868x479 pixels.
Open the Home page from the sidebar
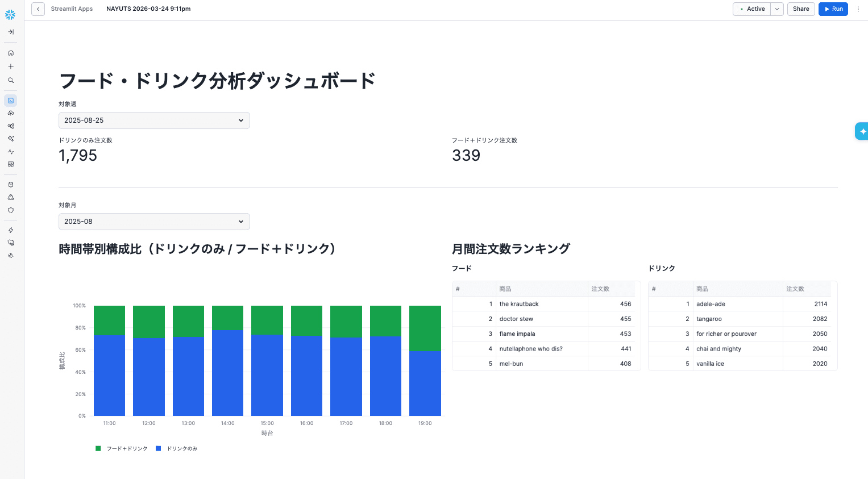[10, 52]
